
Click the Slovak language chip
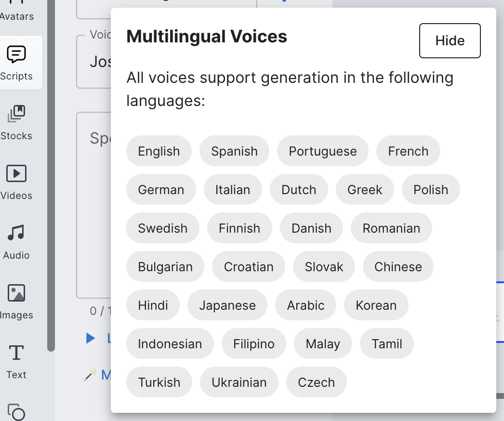point(324,267)
